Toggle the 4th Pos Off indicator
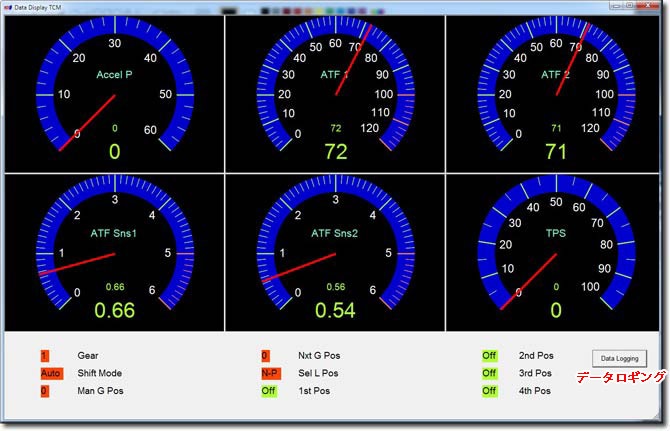Screen dimensions: 670x431 (x=489, y=391)
